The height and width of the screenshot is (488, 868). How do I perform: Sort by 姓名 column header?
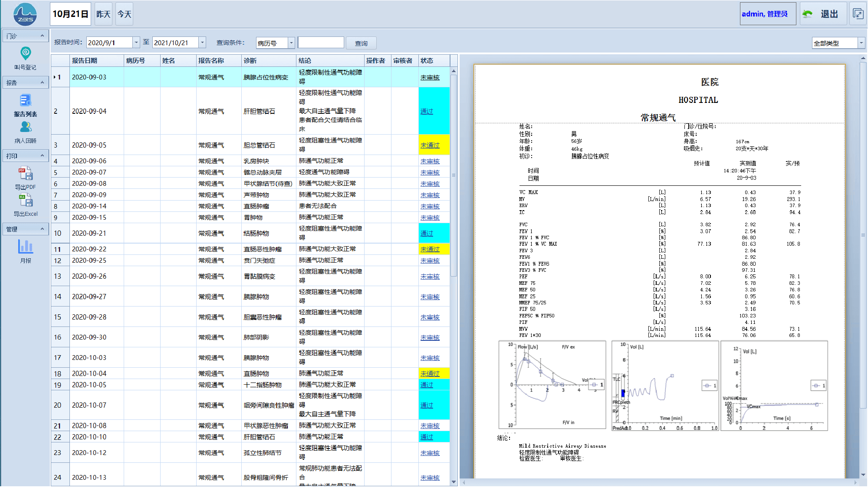pyautogui.click(x=178, y=60)
